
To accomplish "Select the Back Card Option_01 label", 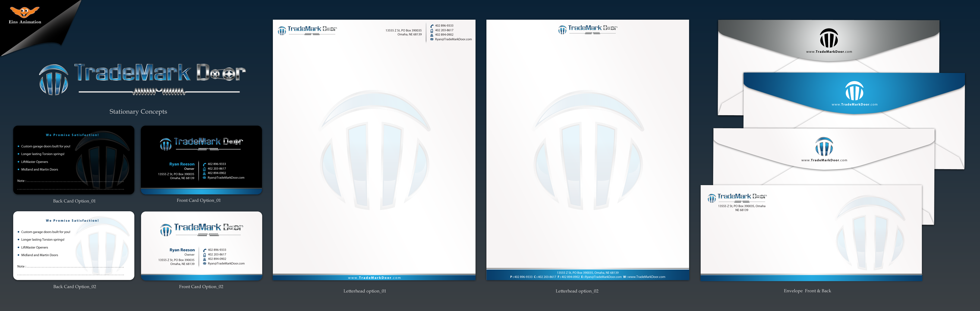I will point(74,201).
